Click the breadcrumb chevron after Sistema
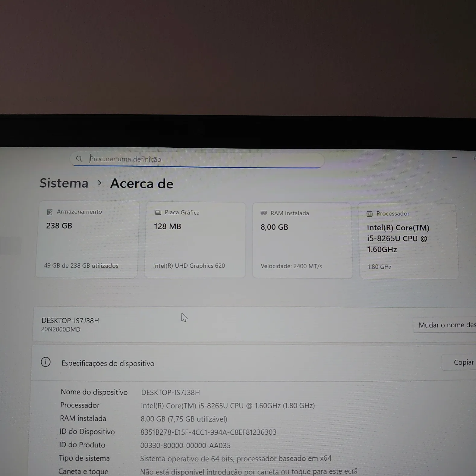476x476 pixels. (99, 183)
